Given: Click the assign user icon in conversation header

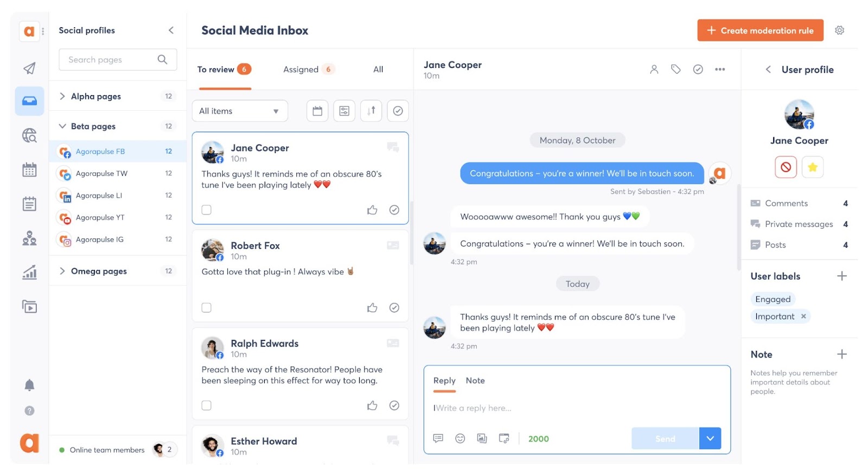Looking at the screenshot, I should [x=654, y=69].
